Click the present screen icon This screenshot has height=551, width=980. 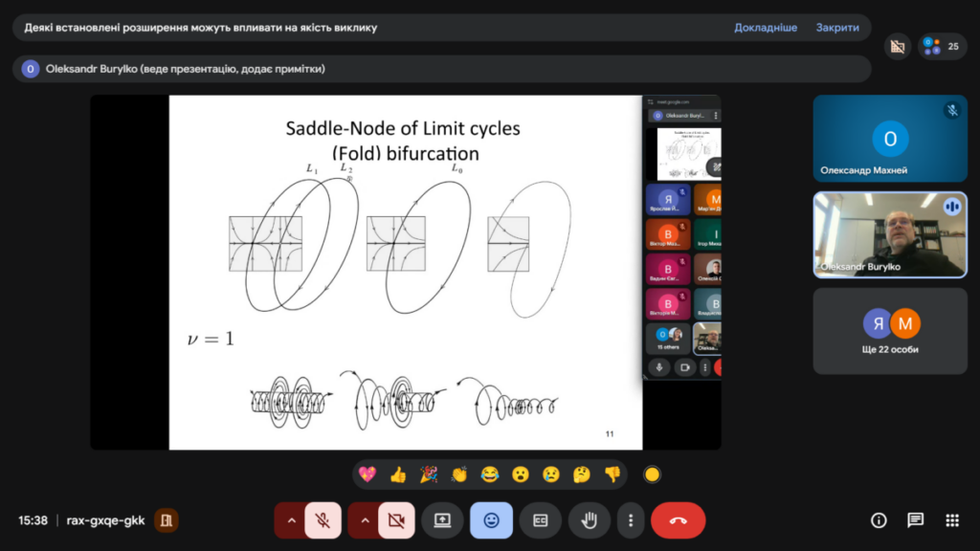tap(442, 520)
